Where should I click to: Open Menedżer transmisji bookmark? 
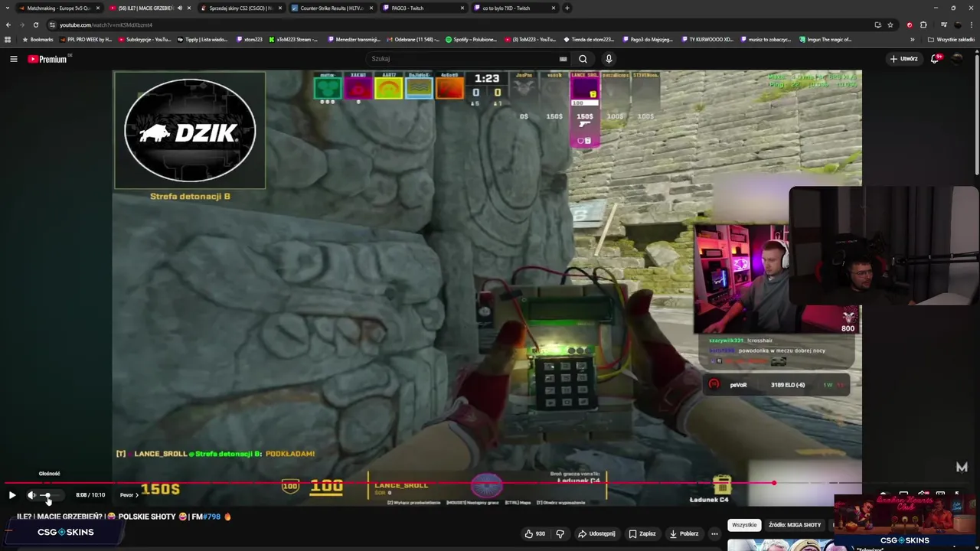(354, 40)
